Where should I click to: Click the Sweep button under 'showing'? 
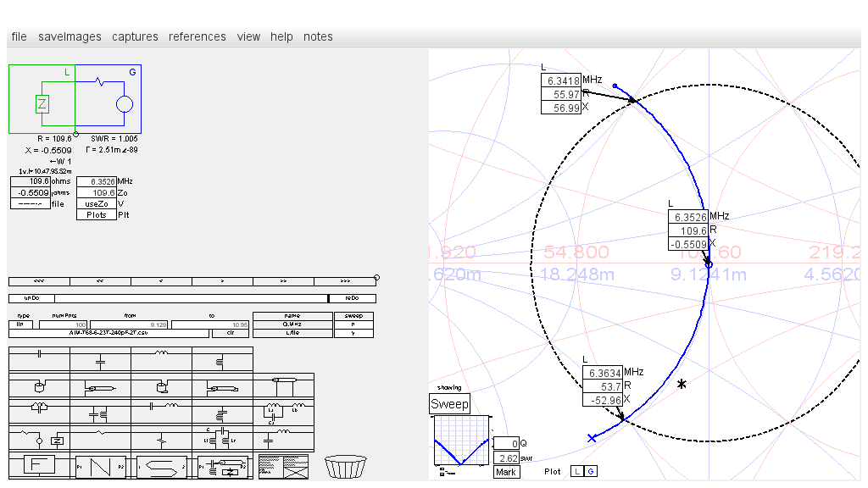[449, 404]
